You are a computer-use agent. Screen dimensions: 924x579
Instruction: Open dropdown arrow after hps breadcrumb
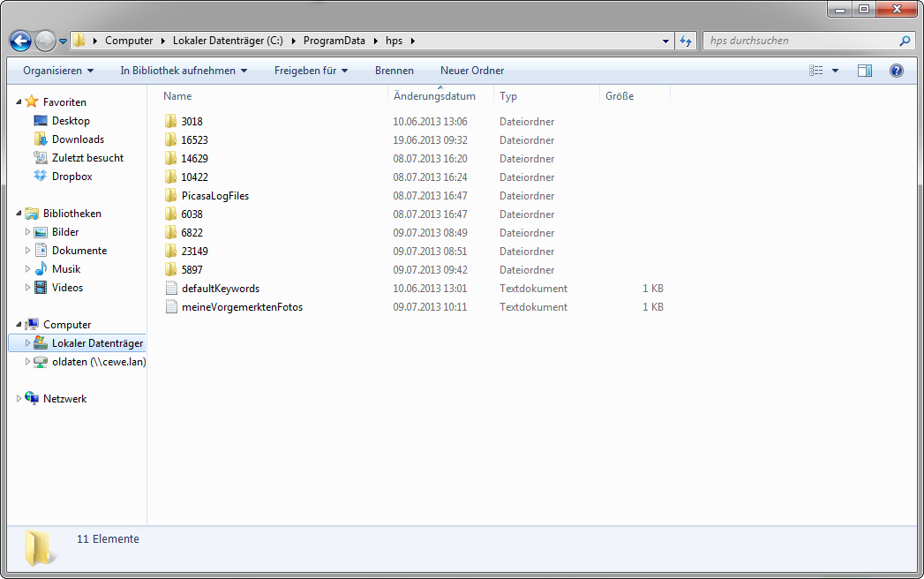(x=412, y=41)
